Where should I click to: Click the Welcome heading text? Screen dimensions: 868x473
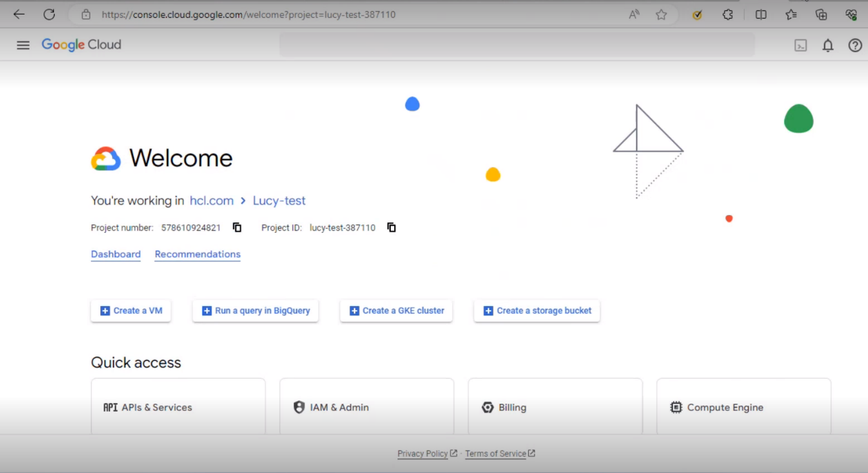181,158
